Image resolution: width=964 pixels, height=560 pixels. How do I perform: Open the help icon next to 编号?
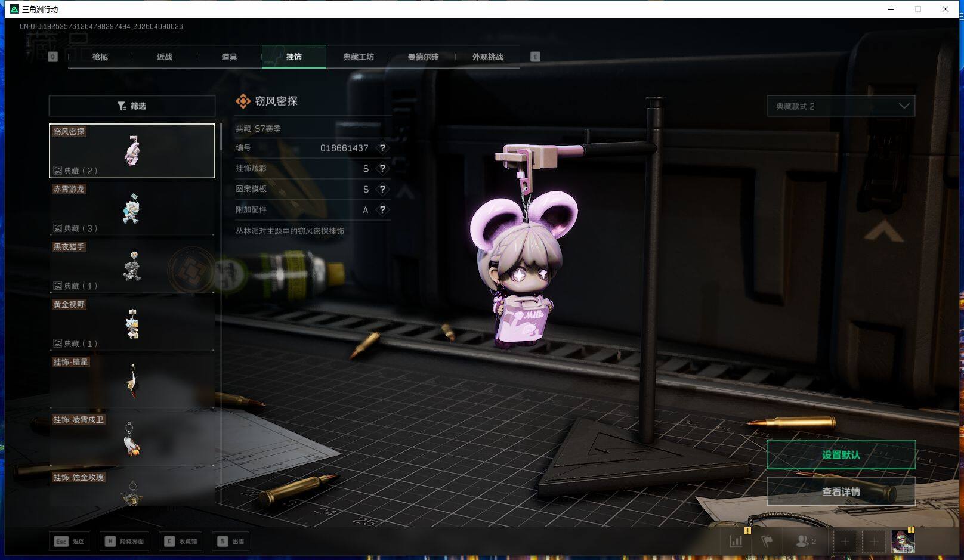pos(382,148)
